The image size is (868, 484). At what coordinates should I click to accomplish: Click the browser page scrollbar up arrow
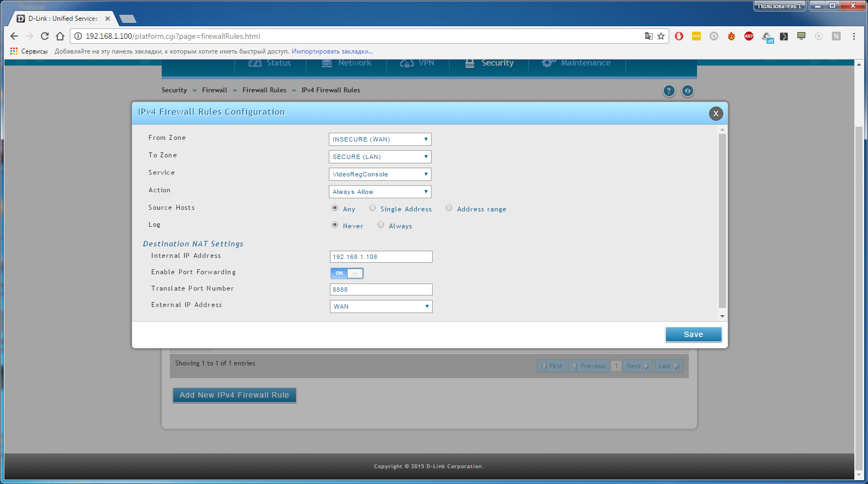[x=859, y=64]
